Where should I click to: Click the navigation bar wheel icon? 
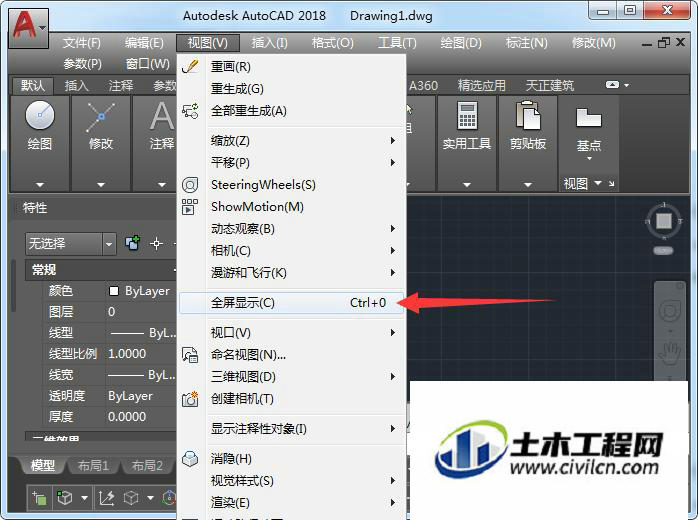coord(670,311)
